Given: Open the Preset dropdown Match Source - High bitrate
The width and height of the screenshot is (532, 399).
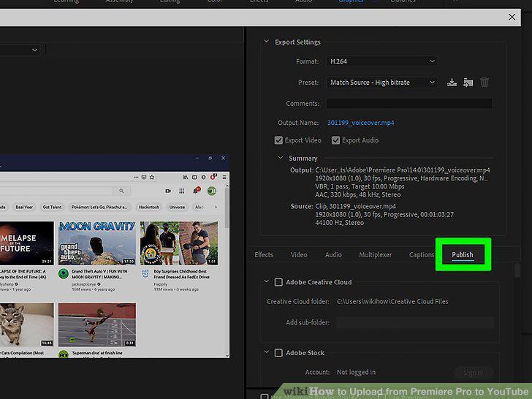Looking at the screenshot, I should point(381,83).
